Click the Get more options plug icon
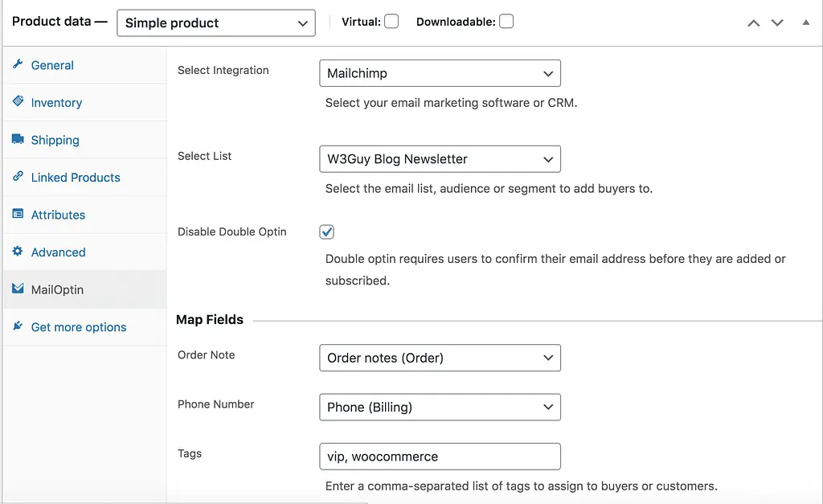Image resolution: width=823 pixels, height=504 pixels. [18, 326]
